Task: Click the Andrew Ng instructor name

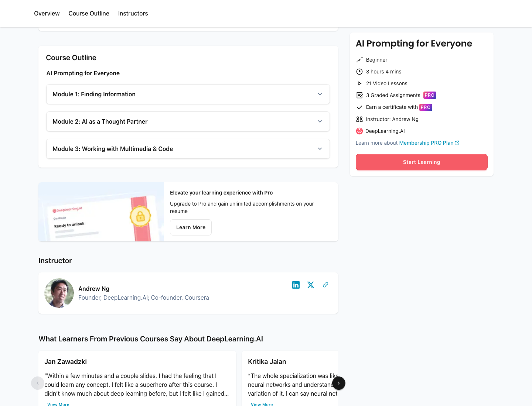Action: coord(94,289)
